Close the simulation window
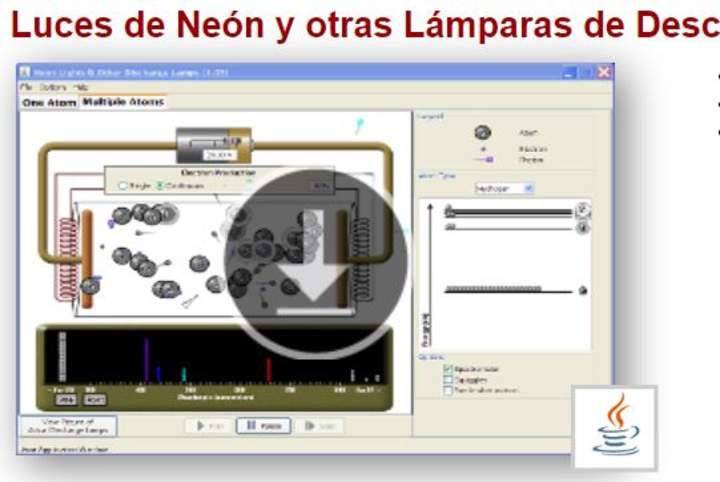 point(603,72)
